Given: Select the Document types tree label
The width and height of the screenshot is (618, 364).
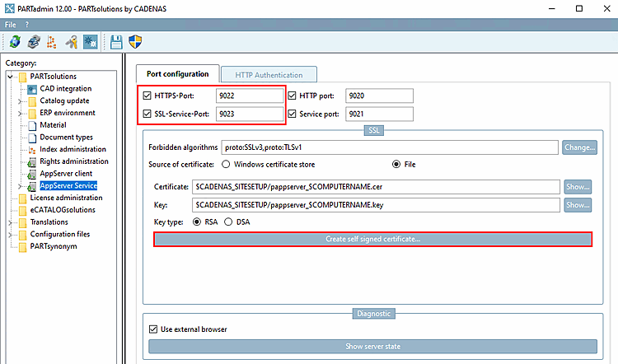Looking at the screenshot, I should [66, 138].
